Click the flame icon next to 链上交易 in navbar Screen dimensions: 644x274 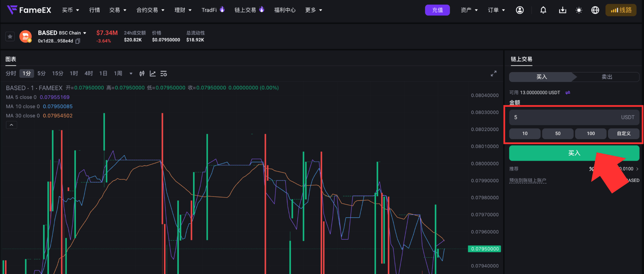point(262,9)
